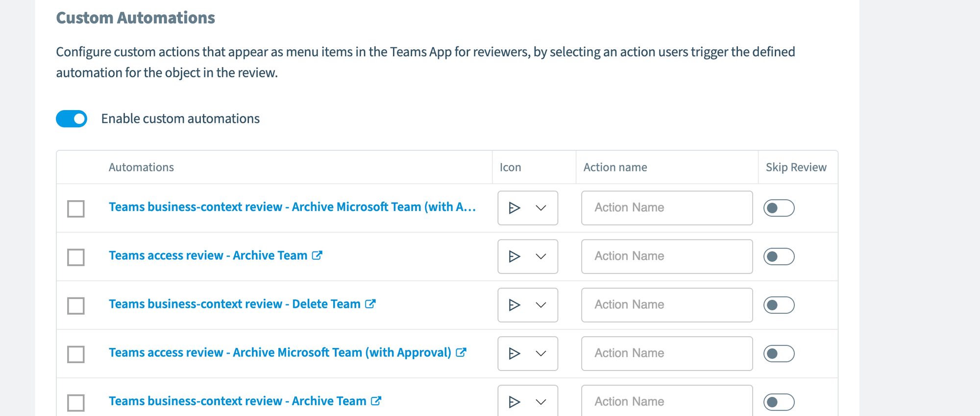Open icon dropdown for Teams access review - Archive Team

pos(528,256)
